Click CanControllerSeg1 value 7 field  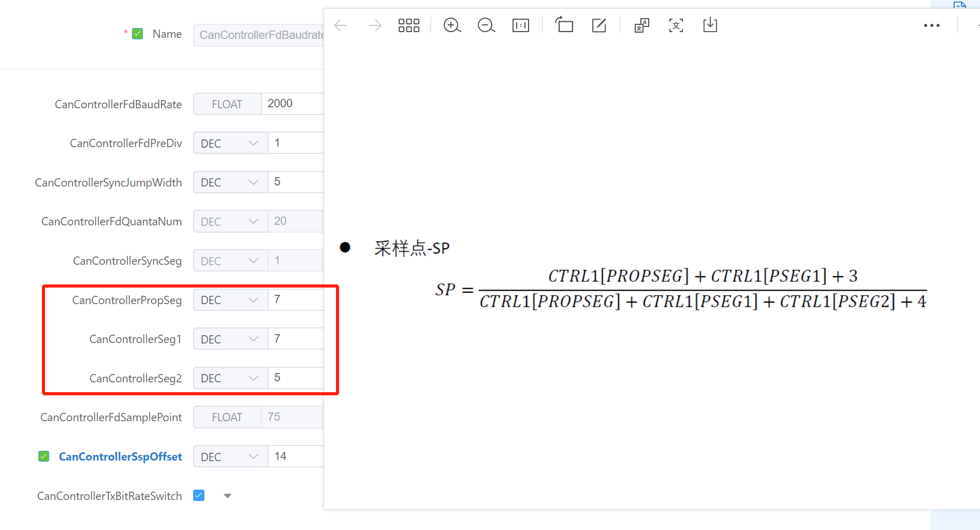tap(296, 339)
